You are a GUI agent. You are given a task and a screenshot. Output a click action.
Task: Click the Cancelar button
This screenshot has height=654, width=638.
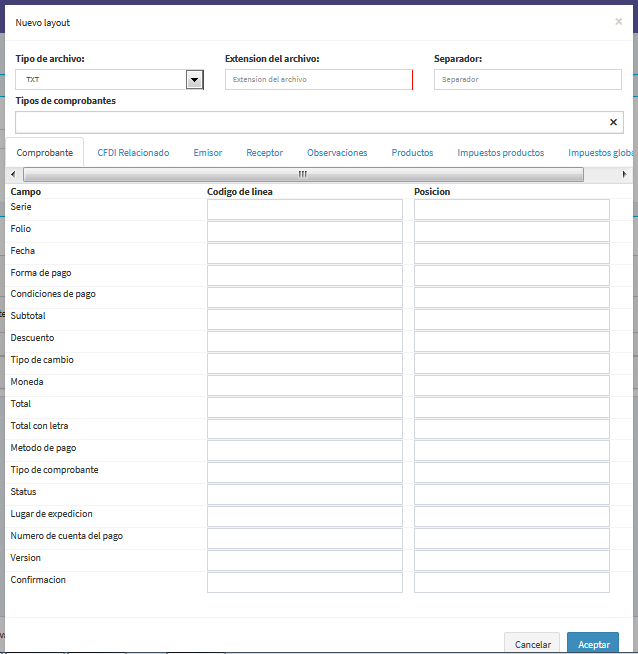(532, 644)
